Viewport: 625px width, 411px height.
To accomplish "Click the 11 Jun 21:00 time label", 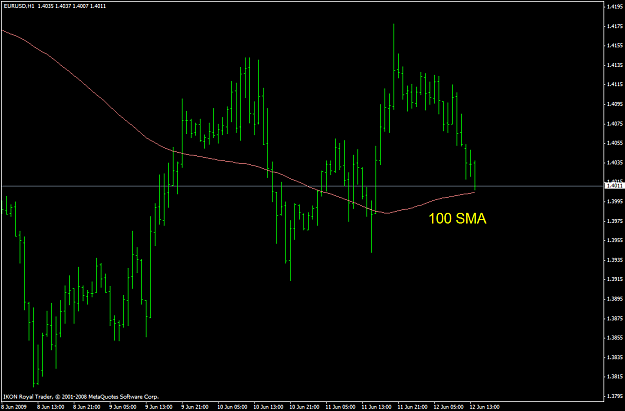I will pos(412,407).
